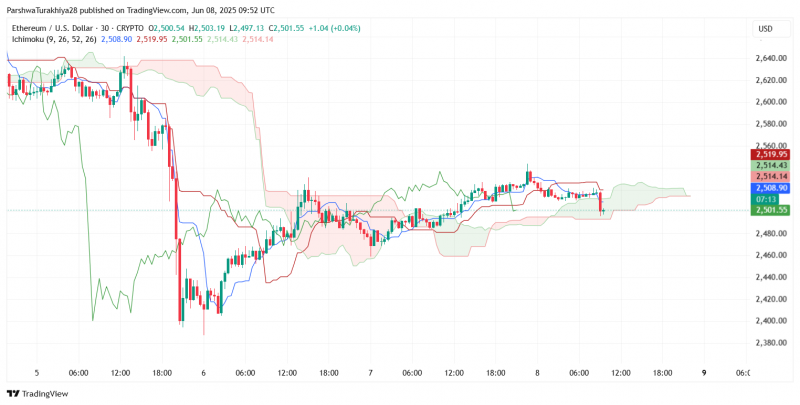Select date marker 9 on time axis

click(704, 373)
